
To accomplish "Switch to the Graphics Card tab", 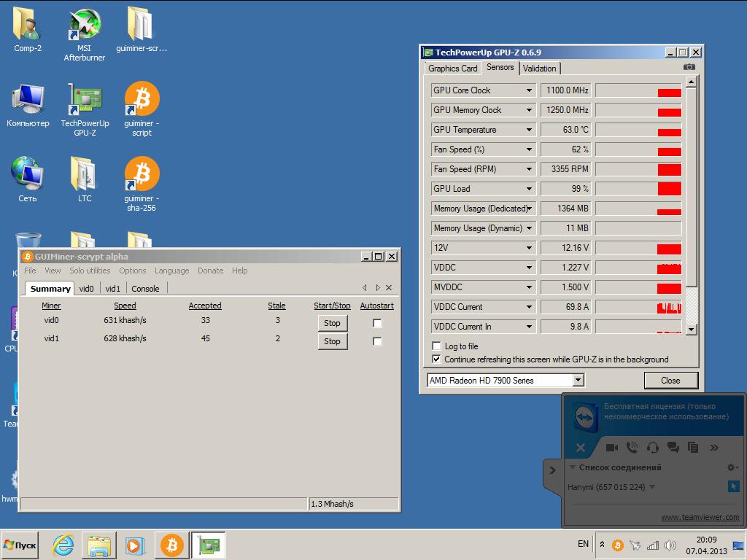I will [452, 69].
